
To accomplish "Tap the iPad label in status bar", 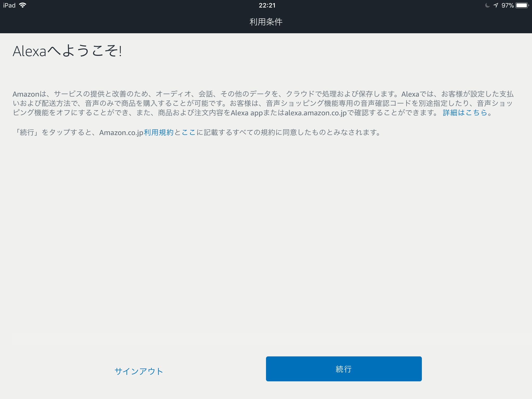I will [9, 5].
